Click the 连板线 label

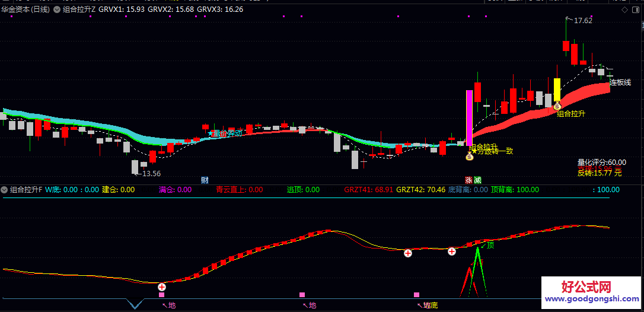(x=620, y=82)
